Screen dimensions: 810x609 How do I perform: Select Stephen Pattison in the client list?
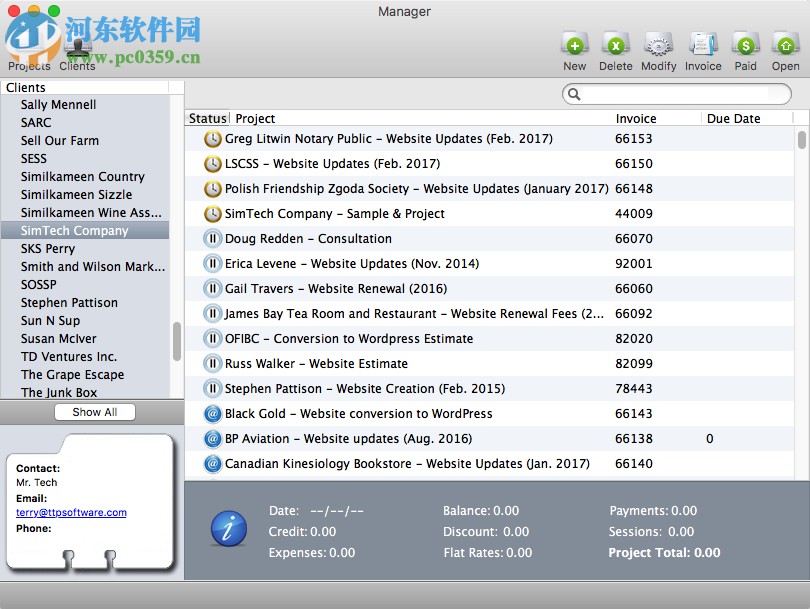pyautogui.click(x=69, y=303)
